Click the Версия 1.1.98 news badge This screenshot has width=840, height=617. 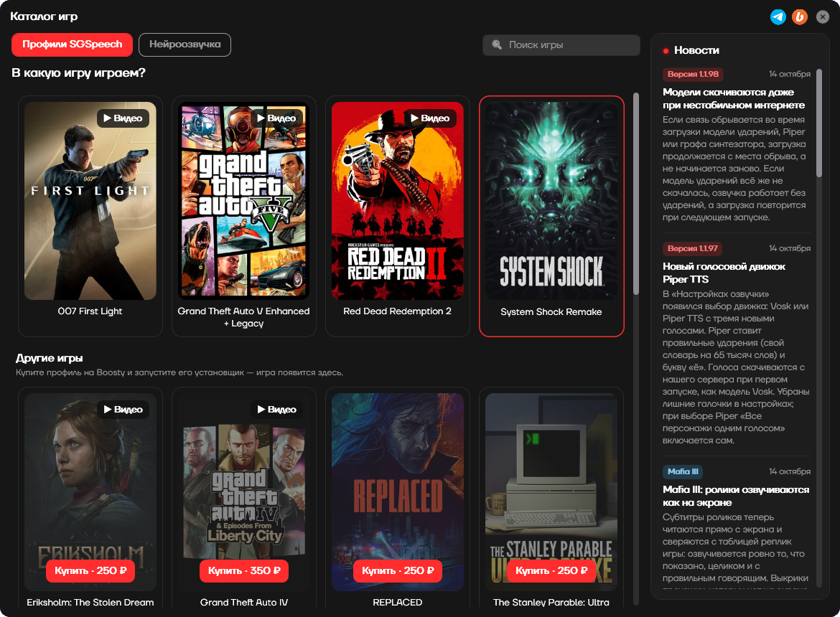click(x=693, y=74)
